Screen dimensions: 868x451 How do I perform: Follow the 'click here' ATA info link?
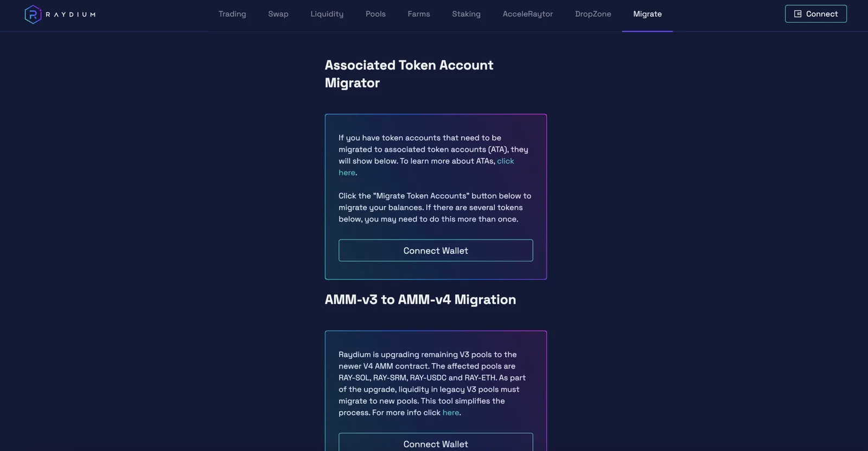506,161
